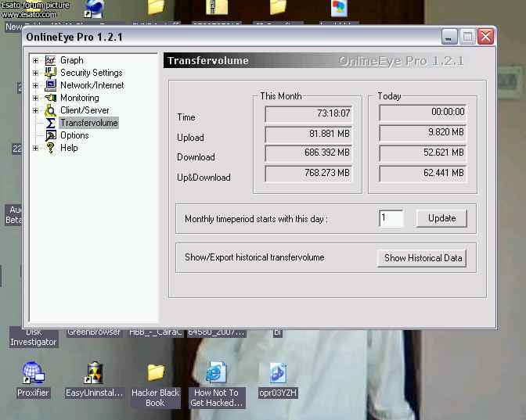Click This Month upload value 81.881 MB
Image resolution: width=526 pixels, height=420 pixels.
[308, 134]
